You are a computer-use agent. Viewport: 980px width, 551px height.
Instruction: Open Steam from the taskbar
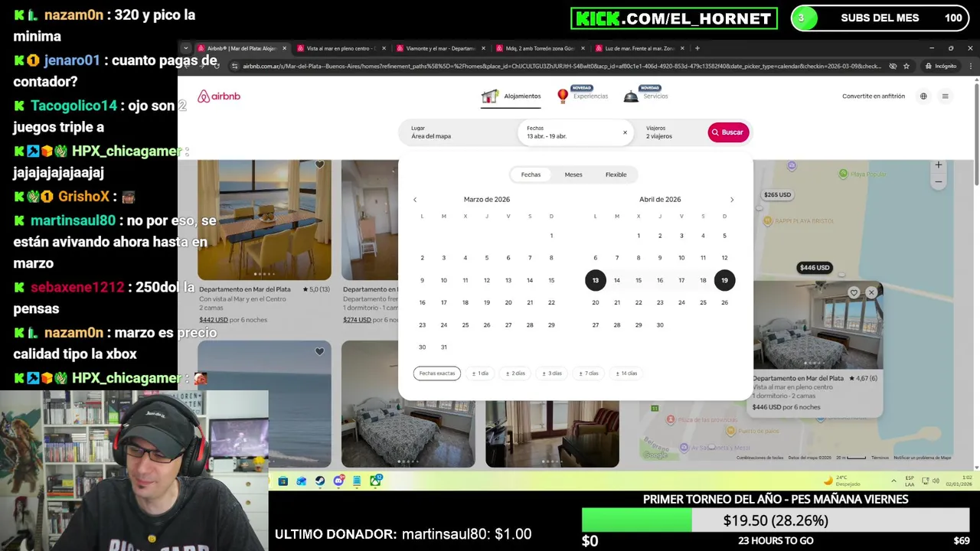pyautogui.click(x=319, y=481)
